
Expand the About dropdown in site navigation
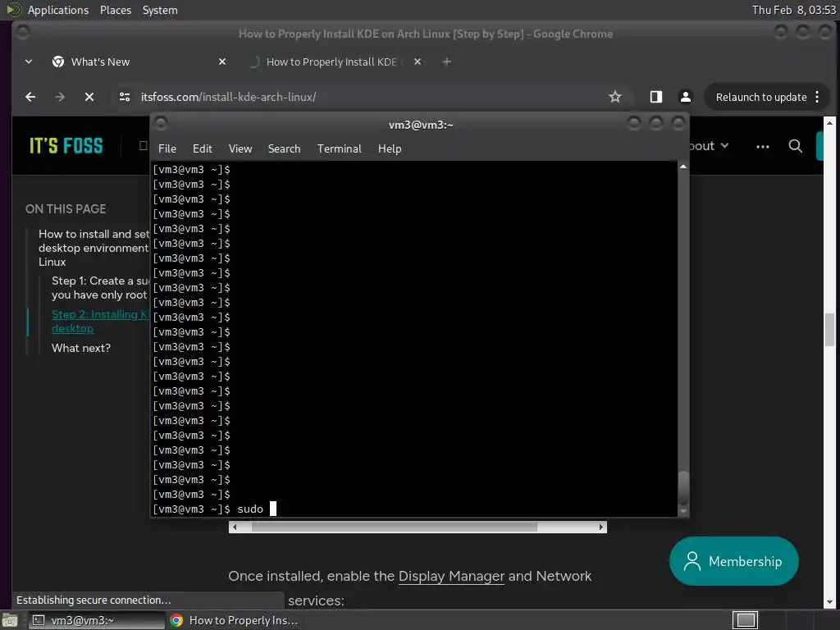click(709, 146)
